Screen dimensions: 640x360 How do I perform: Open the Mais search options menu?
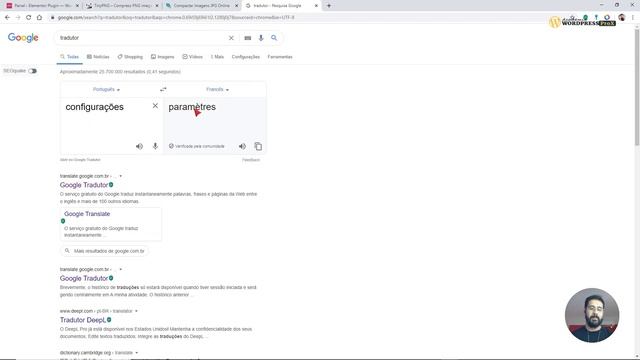tap(217, 57)
